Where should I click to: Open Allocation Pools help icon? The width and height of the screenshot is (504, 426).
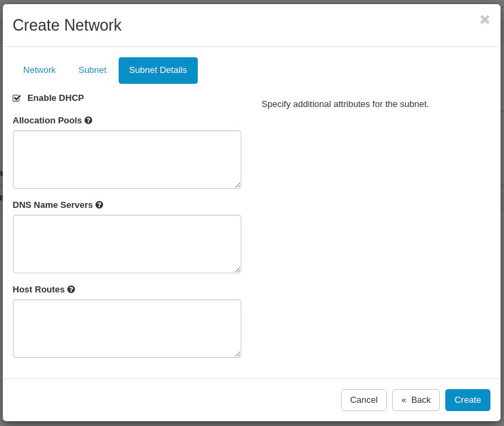click(x=89, y=121)
